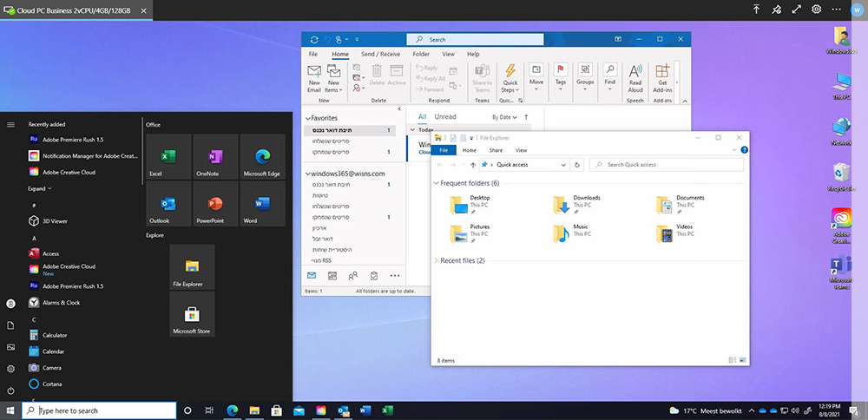Collapse the Outlook ribbon
The height and width of the screenshot is (420, 868).
pyautogui.click(x=685, y=101)
